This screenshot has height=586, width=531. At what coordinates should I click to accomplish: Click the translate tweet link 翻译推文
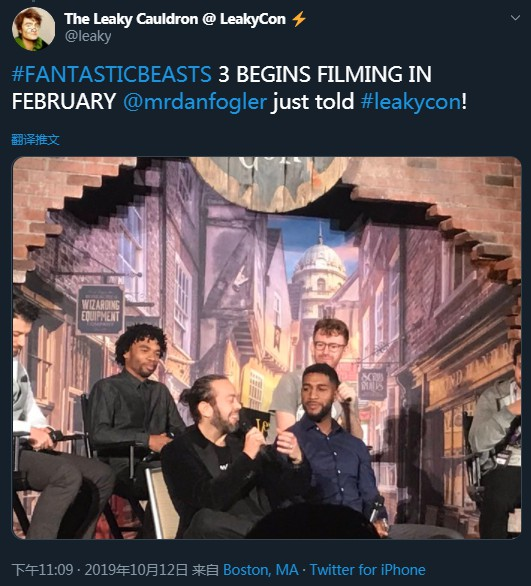click(35, 140)
